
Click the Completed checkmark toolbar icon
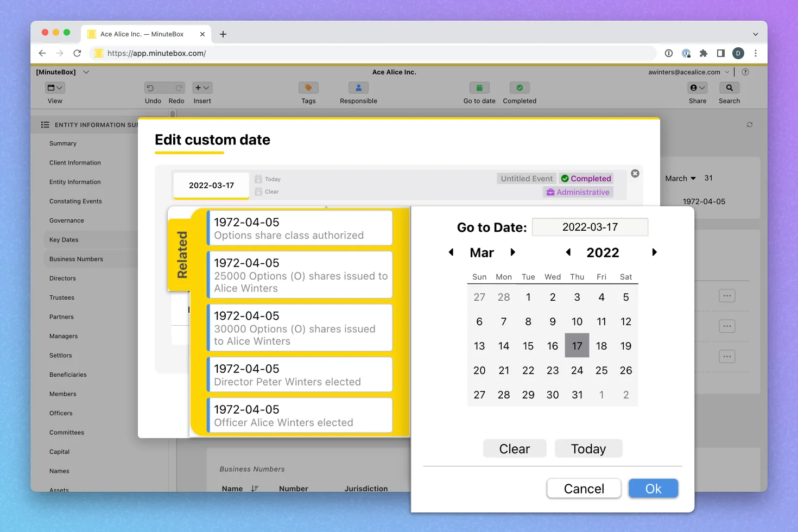(520, 88)
